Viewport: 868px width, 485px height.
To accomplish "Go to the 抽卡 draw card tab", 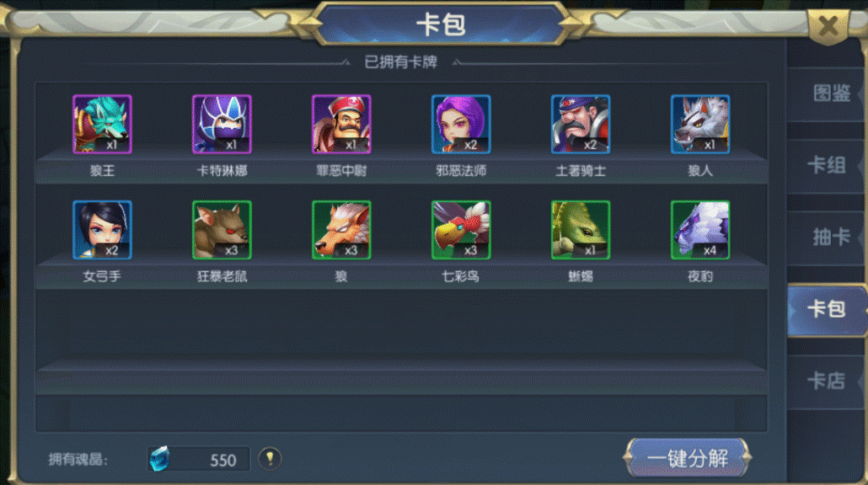I will click(827, 237).
